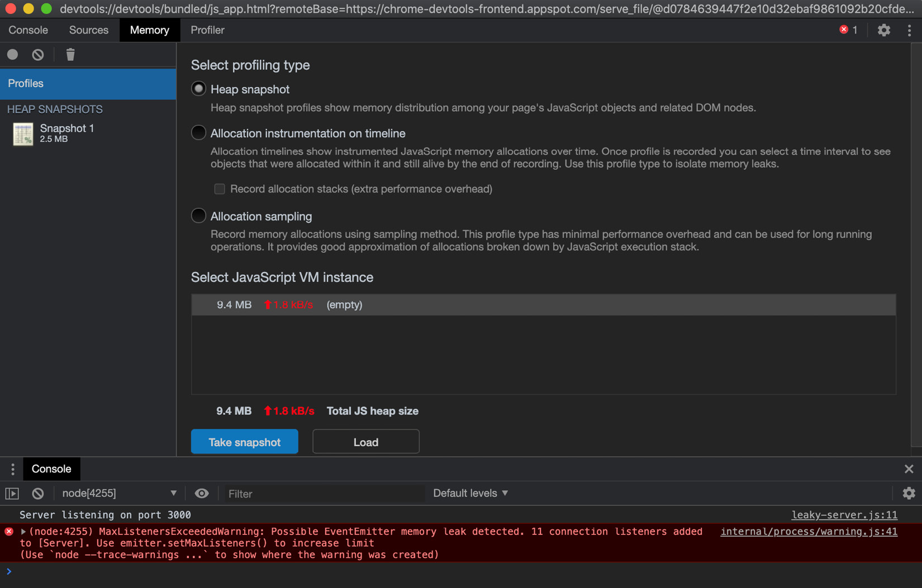Type in the console Filter field
The width and height of the screenshot is (922, 588).
click(324, 493)
